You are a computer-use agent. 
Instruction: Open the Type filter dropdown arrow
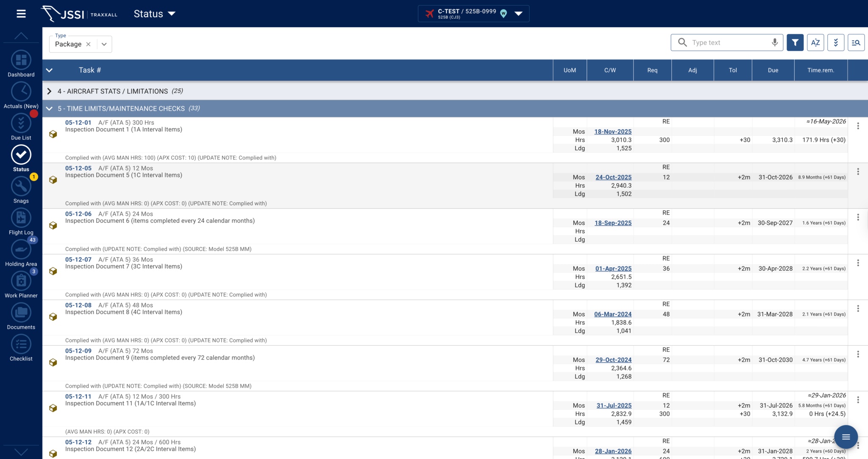(104, 44)
